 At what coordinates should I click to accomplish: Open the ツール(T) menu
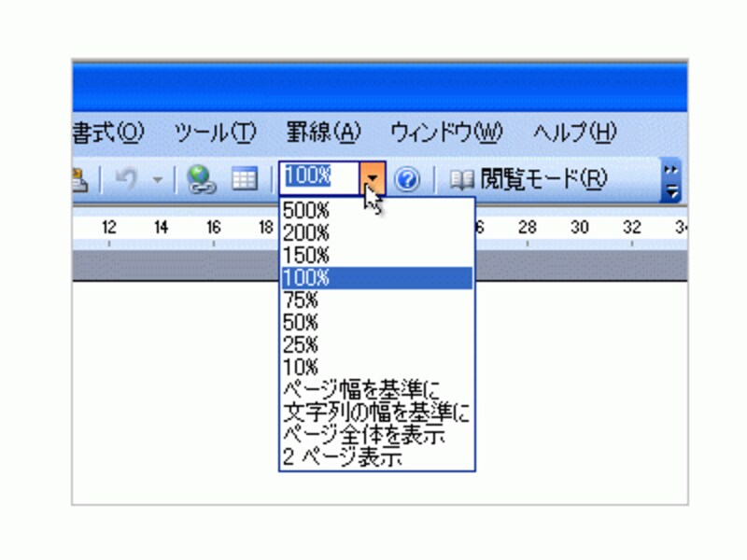pyautogui.click(x=218, y=133)
